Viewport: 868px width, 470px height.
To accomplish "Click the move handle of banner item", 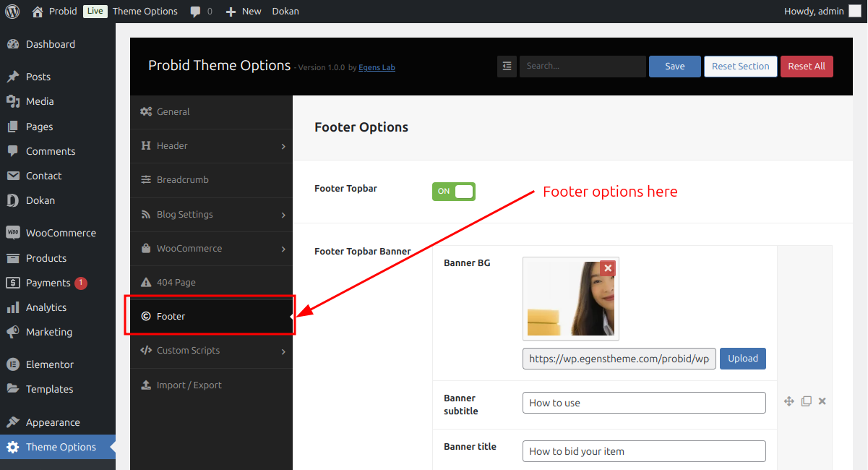I will click(789, 401).
